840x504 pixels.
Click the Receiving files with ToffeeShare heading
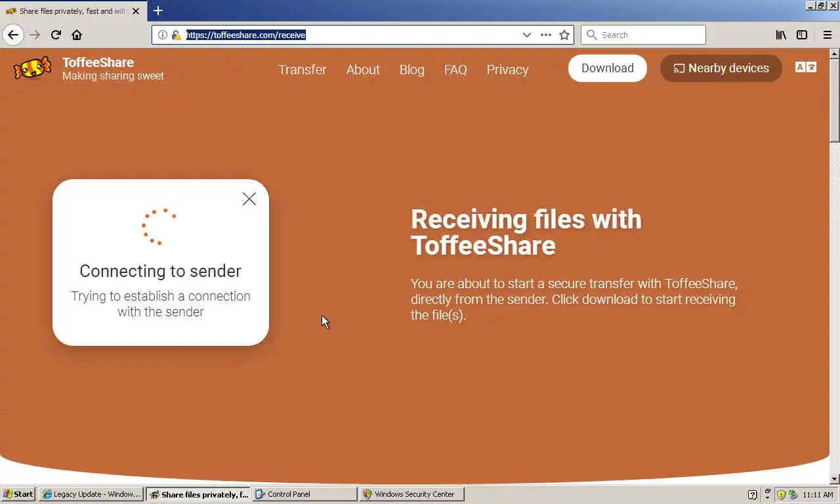click(x=526, y=232)
